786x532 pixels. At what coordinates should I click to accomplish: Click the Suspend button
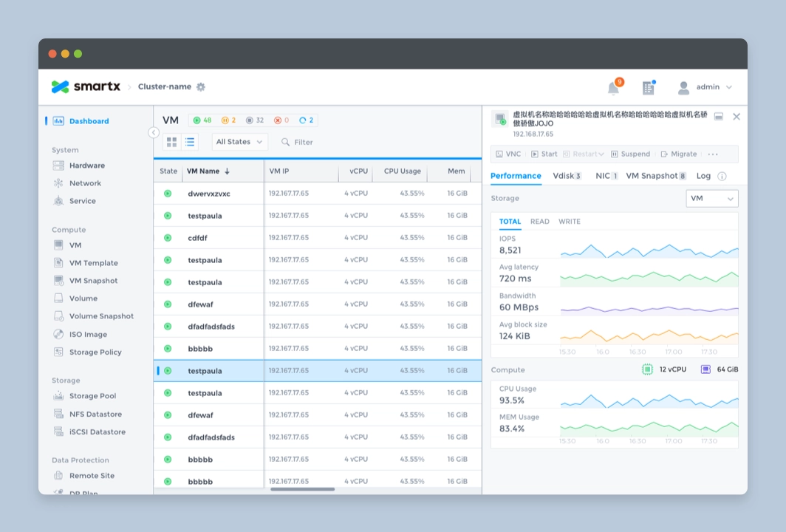(630, 154)
